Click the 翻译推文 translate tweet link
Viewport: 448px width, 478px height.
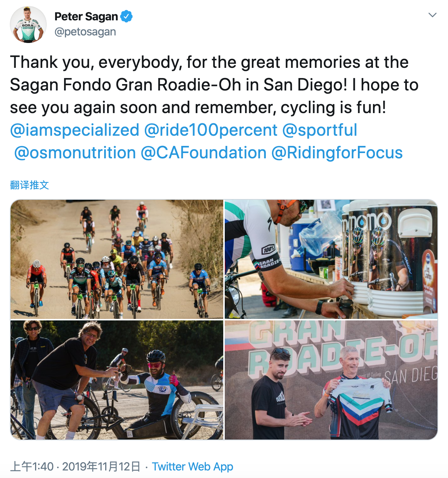(x=29, y=185)
